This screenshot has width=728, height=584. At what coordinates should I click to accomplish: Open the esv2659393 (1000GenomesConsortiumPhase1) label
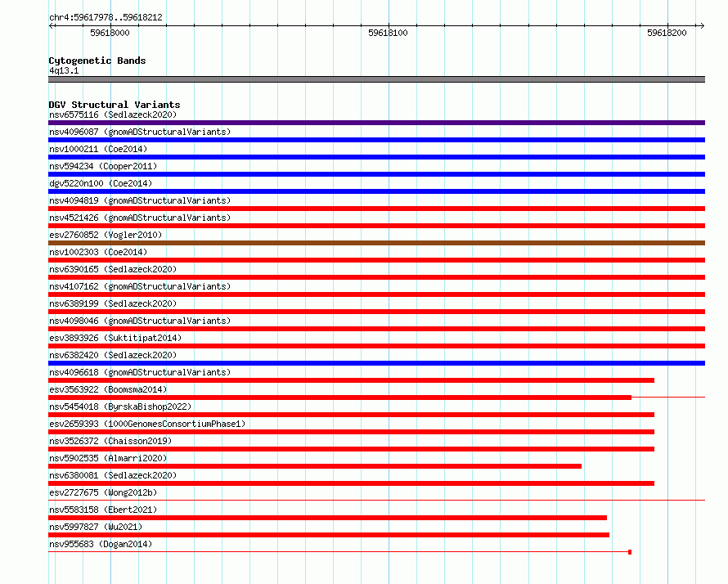click(147, 424)
